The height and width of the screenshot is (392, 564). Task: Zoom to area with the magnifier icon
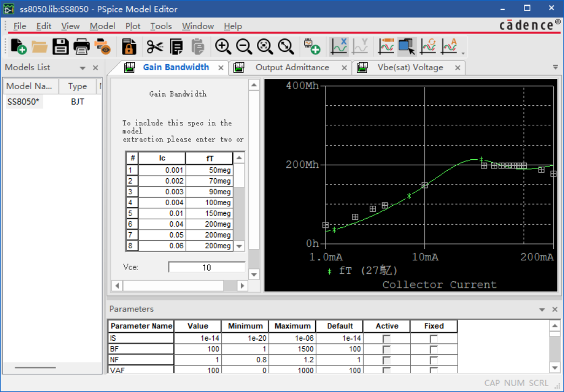pos(265,46)
